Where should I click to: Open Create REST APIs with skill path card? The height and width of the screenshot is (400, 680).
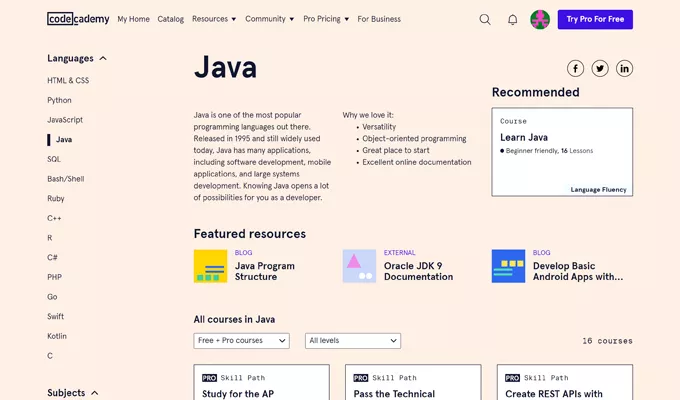(x=565, y=382)
